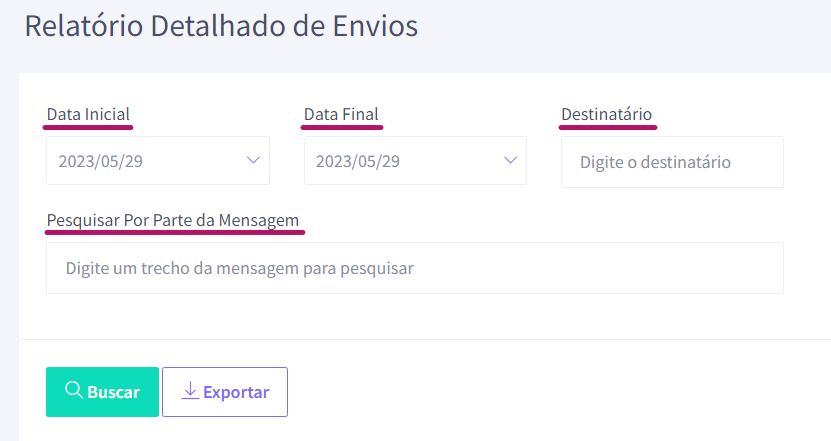Click the horizontal divider above Buscar button
The width and height of the screenshot is (831, 441).
pos(425,339)
